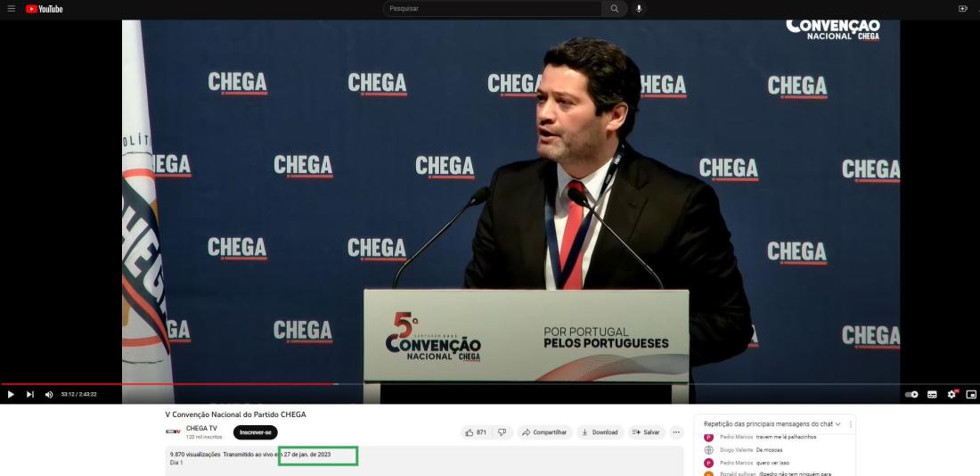Open the three-dot more actions button
980x476 pixels.
[676, 432]
